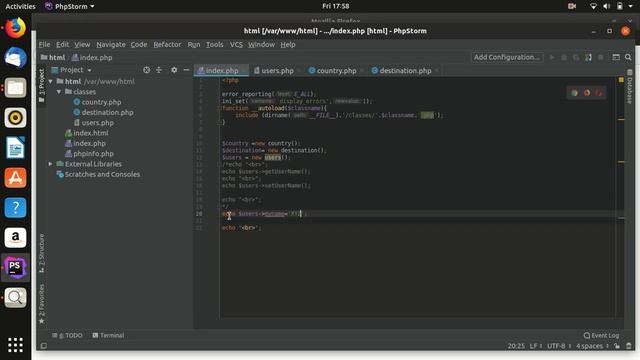The width and height of the screenshot is (640, 360).
Task: Click line:column 20:25 in status bar
Action: 516,346
